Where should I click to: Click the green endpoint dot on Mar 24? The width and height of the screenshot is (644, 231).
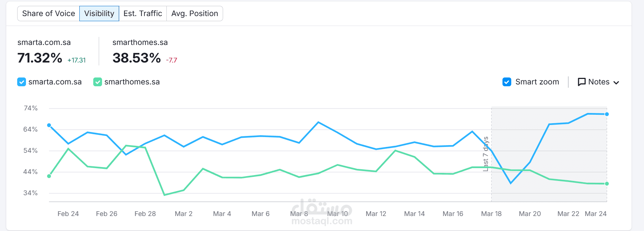tap(607, 184)
